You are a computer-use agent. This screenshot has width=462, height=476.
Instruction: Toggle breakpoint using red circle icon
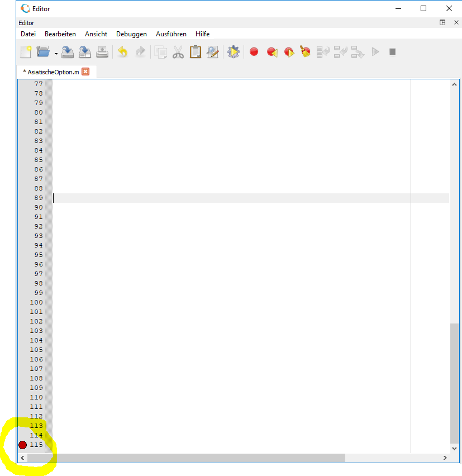pyautogui.click(x=254, y=52)
